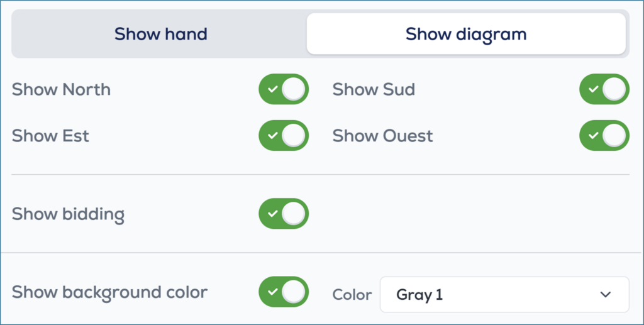Screen dimensions: 644x325
Task: Turn off the Show Sud switch
Action: pyautogui.click(x=604, y=89)
